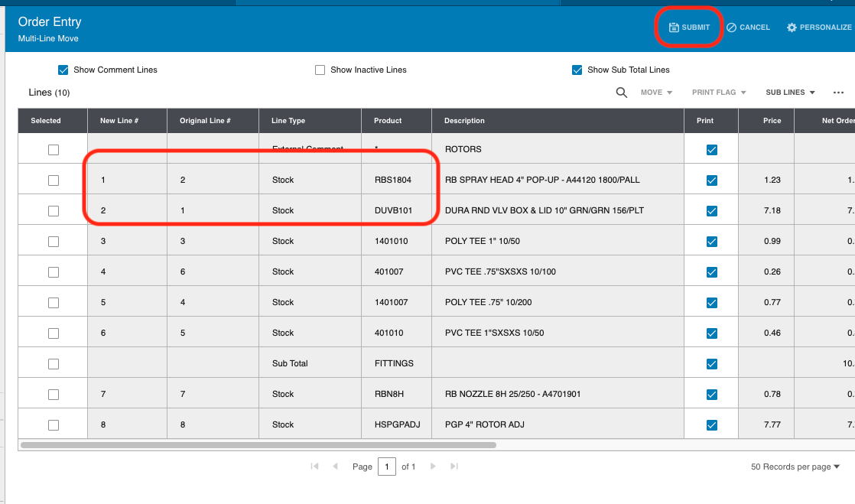This screenshot has width=855, height=504.
Task: Uncheck Print for POLY TEE .75" row
Action: click(711, 303)
